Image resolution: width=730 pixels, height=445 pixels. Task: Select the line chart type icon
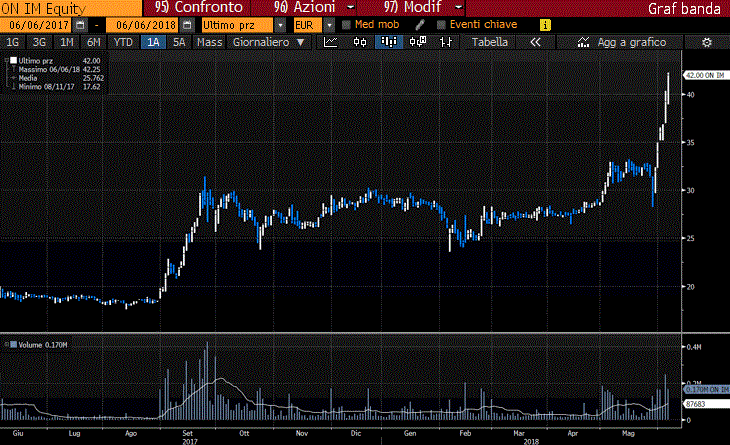click(331, 43)
